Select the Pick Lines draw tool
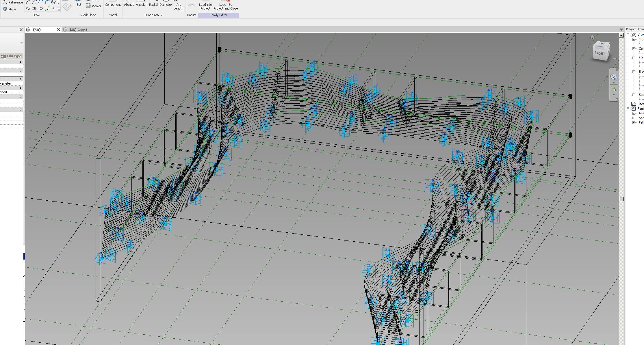The width and height of the screenshot is (644, 345). (x=47, y=8)
